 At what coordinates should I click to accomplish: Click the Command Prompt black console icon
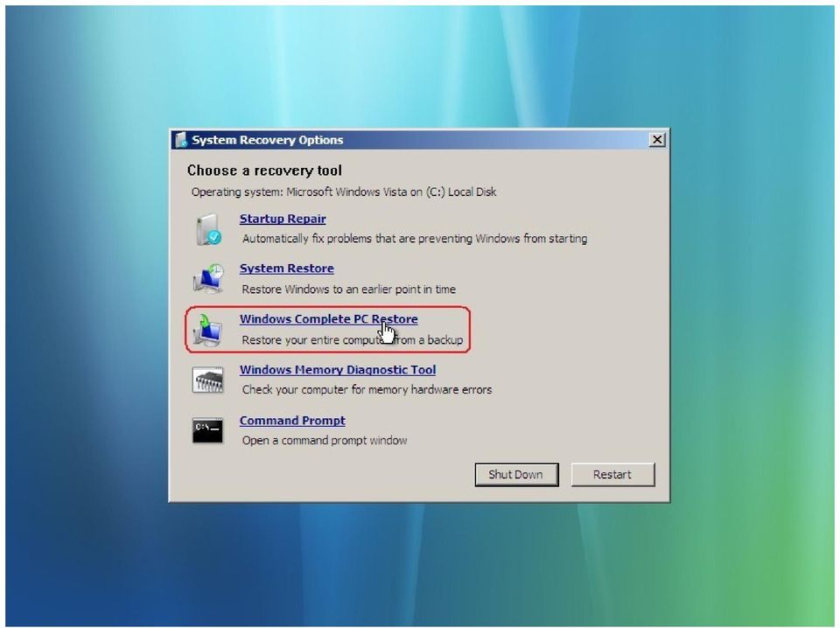(208, 430)
